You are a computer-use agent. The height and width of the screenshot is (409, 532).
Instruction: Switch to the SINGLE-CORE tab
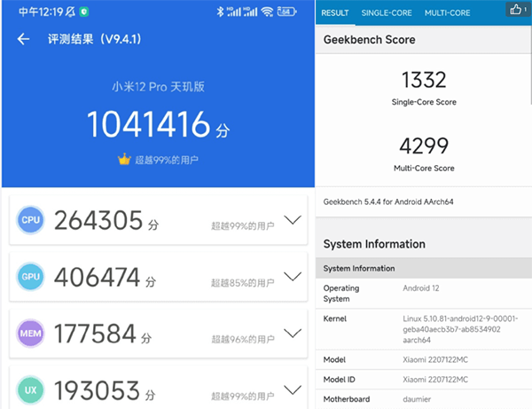click(x=387, y=13)
